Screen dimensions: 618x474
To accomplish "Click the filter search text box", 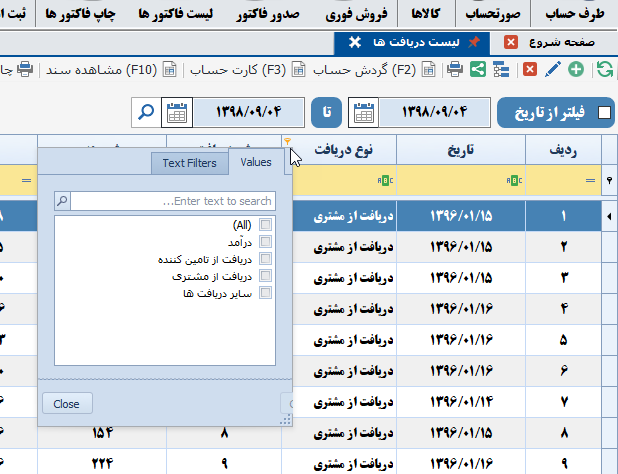I will 172,201.
